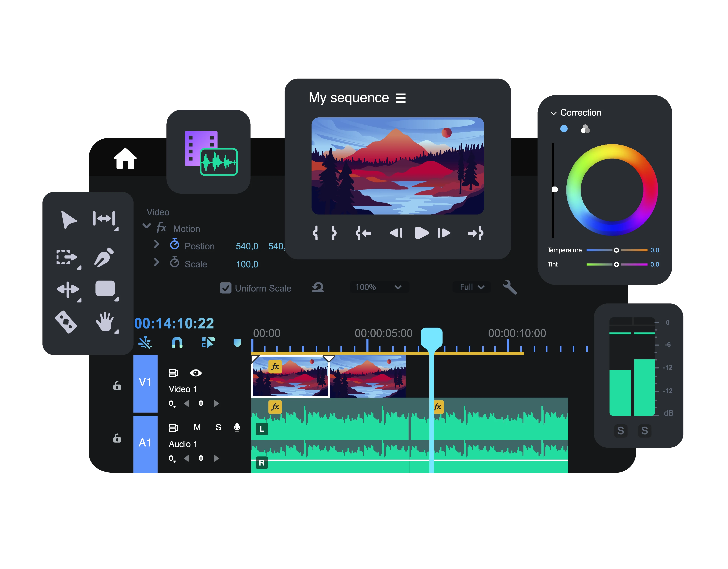Mute Audio 1 with the M button
The image size is (728, 569).
197,427
